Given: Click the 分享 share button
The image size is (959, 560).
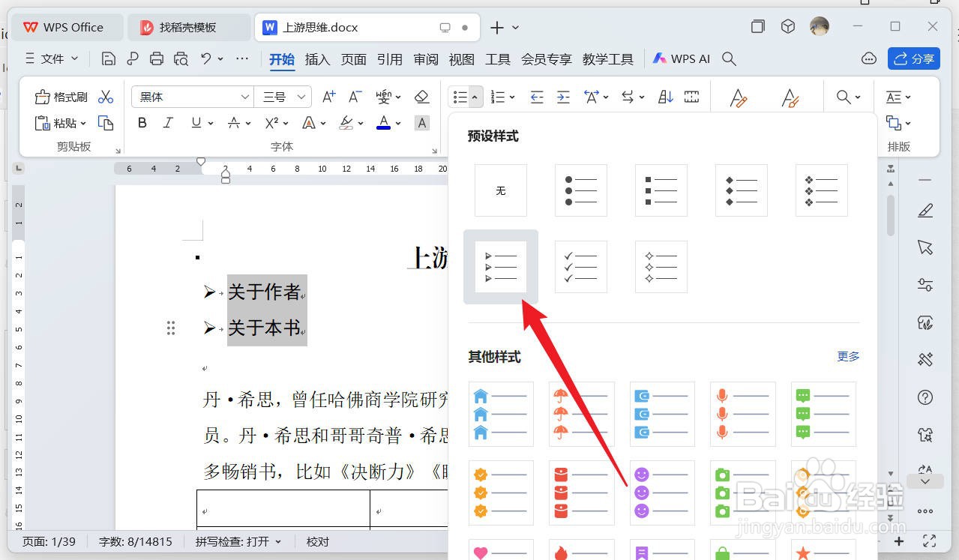Looking at the screenshot, I should [913, 58].
